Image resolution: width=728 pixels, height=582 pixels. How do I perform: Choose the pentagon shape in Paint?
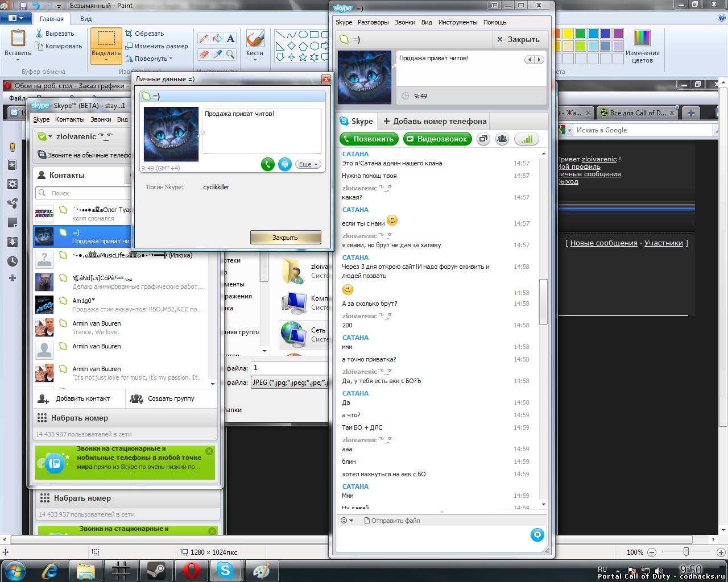pyautogui.click(x=303, y=46)
